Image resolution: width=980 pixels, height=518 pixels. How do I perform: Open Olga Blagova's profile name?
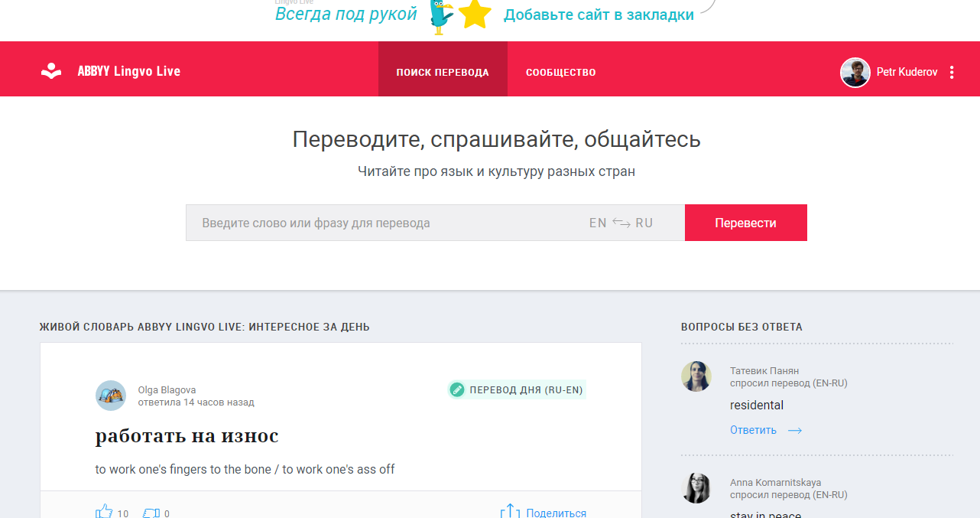point(167,390)
